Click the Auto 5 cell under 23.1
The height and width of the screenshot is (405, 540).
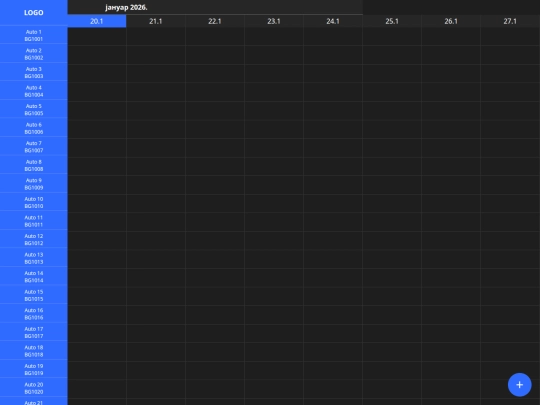(x=274, y=110)
